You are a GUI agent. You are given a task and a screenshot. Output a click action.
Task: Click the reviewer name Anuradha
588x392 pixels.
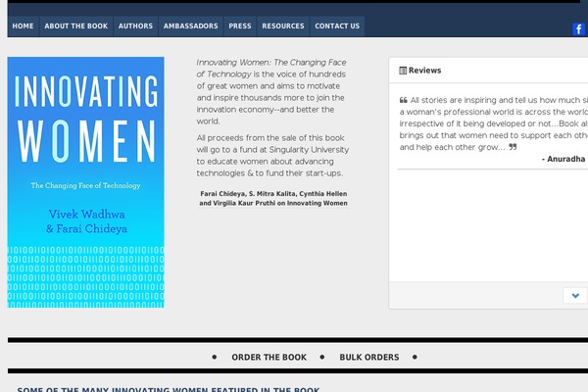pos(563,159)
